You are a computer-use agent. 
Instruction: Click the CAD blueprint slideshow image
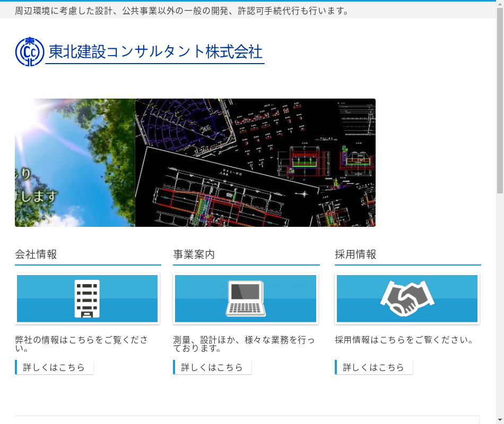[x=255, y=163]
